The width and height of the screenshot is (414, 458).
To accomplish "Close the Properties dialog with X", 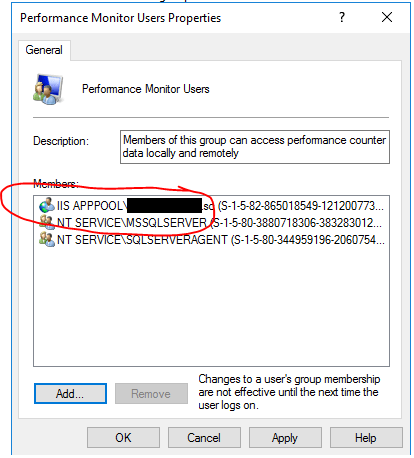I will point(387,17).
